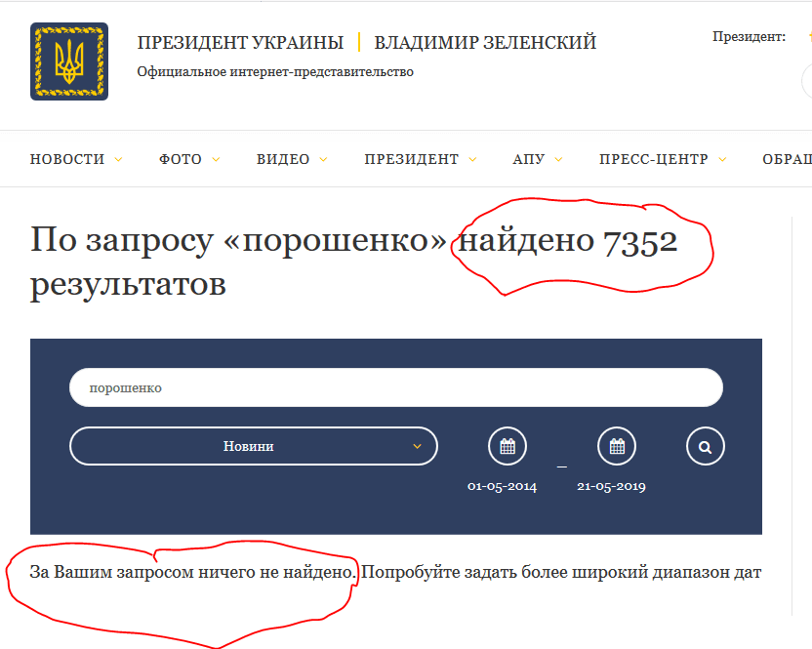Click the end date 21-05-2019
The height and width of the screenshot is (649, 812).
[x=611, y=486]
